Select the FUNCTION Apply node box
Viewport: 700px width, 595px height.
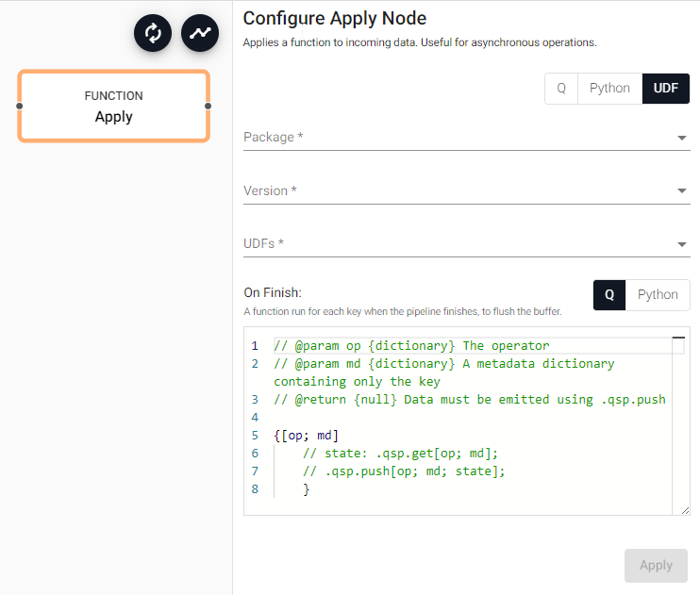pyautogui.click(x=114, y=107)
